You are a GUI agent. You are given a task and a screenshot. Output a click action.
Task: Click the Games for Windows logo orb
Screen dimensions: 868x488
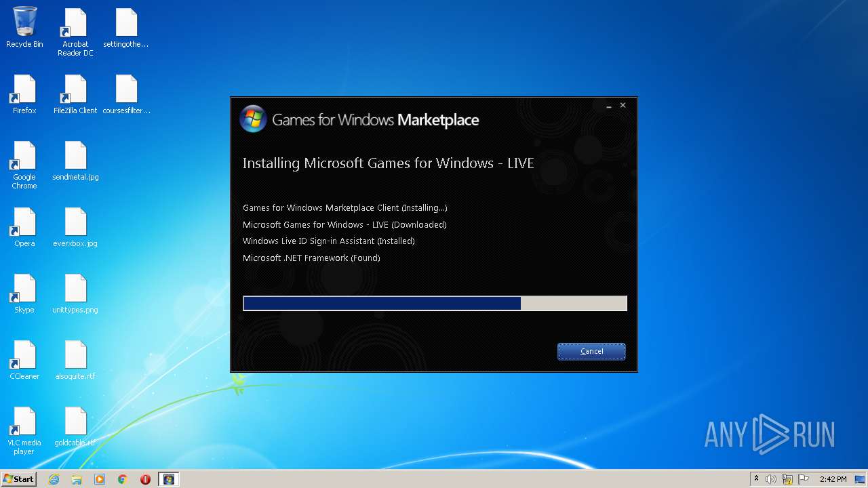coord(253,119)
